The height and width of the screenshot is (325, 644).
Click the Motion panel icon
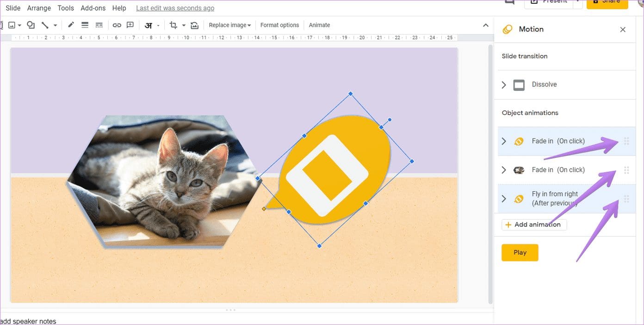[x=508, y=29]
